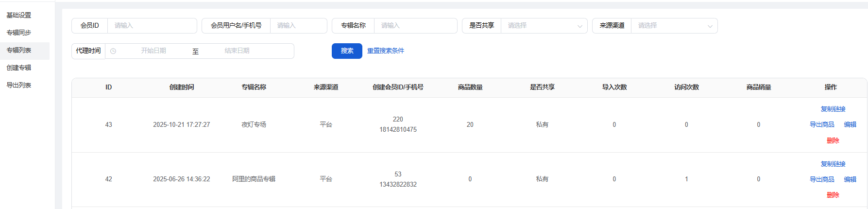Go to 专辑同步 menu item
The height and width of the screenshot is (209, 868).
tap(19, 33)
